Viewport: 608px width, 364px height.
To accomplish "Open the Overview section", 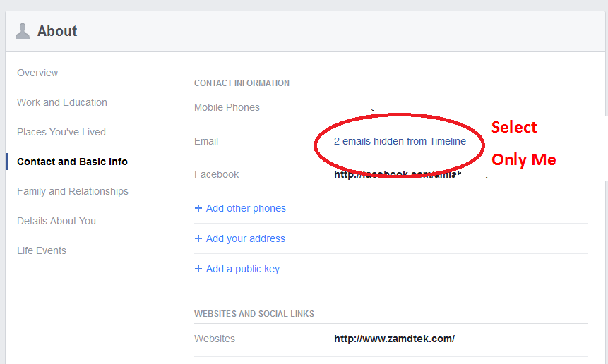I will tap(37, 73).
